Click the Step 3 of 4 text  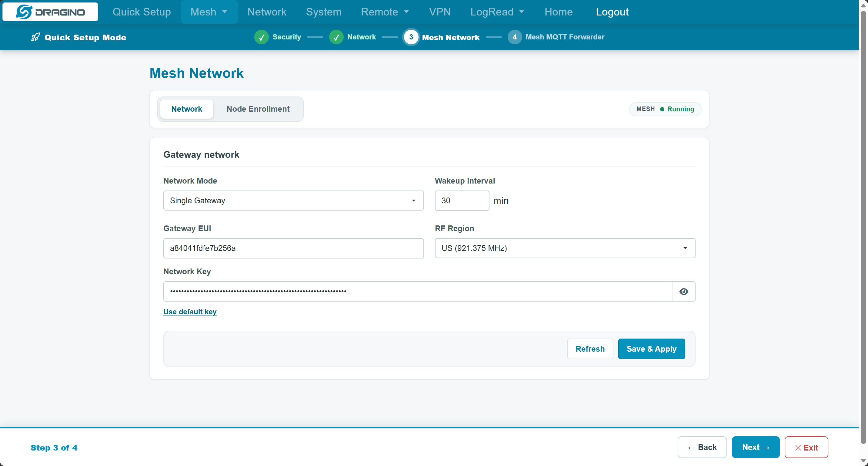pos(54,447)
